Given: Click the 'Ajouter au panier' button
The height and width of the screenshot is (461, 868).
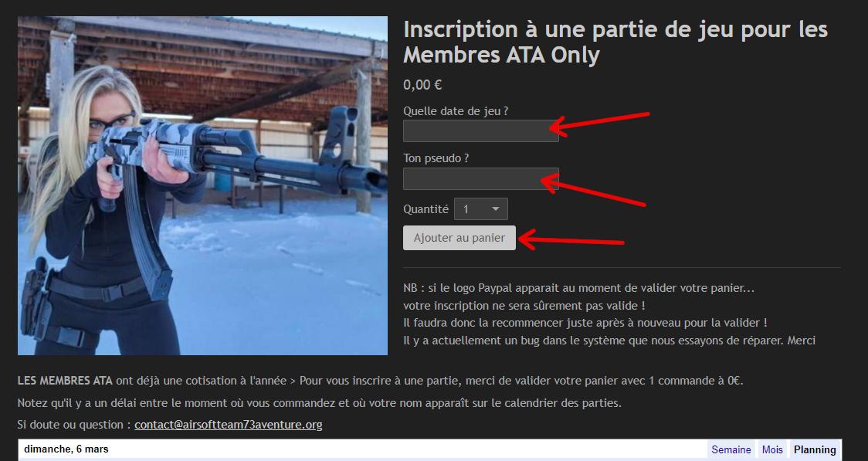Looking at the screenshot, I should click(459, 238).
